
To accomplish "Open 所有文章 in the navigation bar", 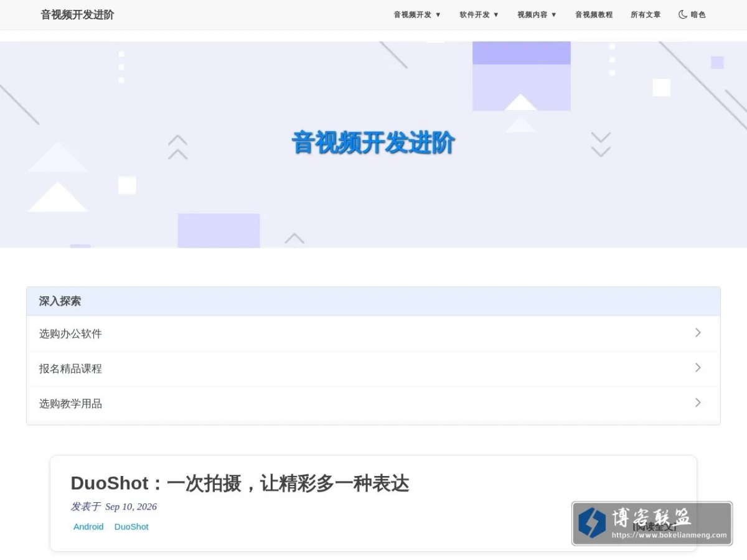I will (646, 15).
